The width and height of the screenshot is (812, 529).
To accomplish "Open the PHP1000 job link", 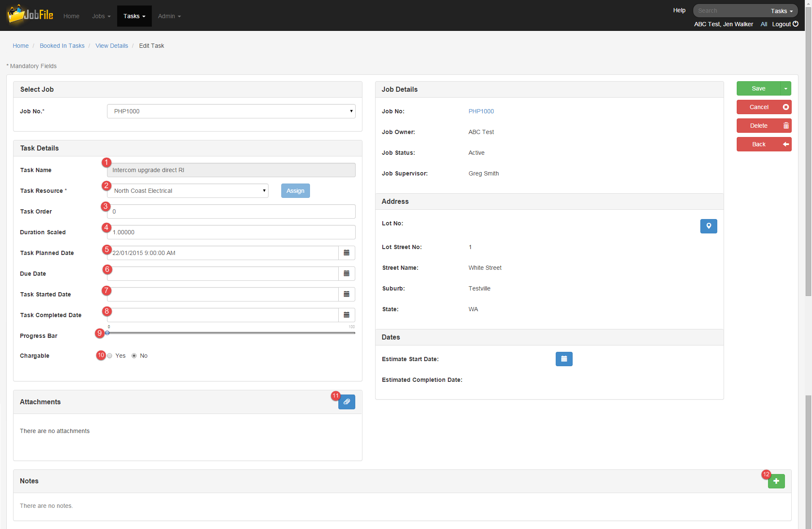I will [x=481, y=111].
